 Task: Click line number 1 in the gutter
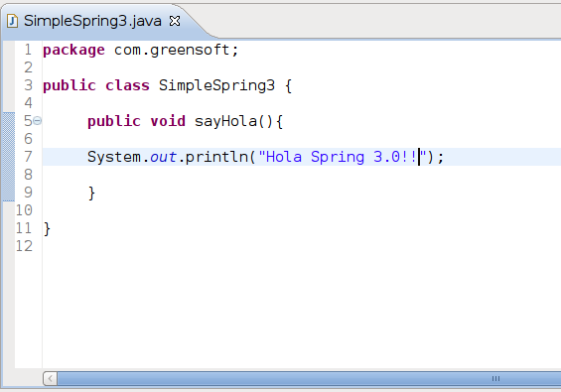(x=28, y=50)
